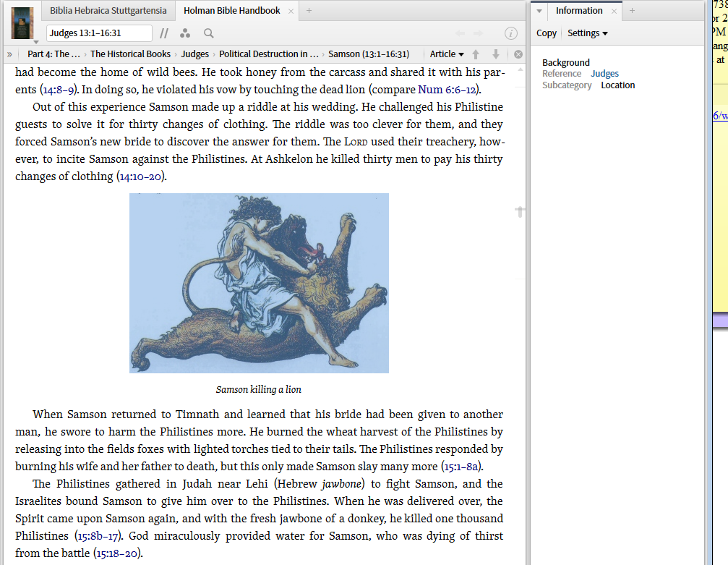Add a new tab beside the Information tab
Image resolution: width=728 pixels, height=565 pixels.
(632, 11)
